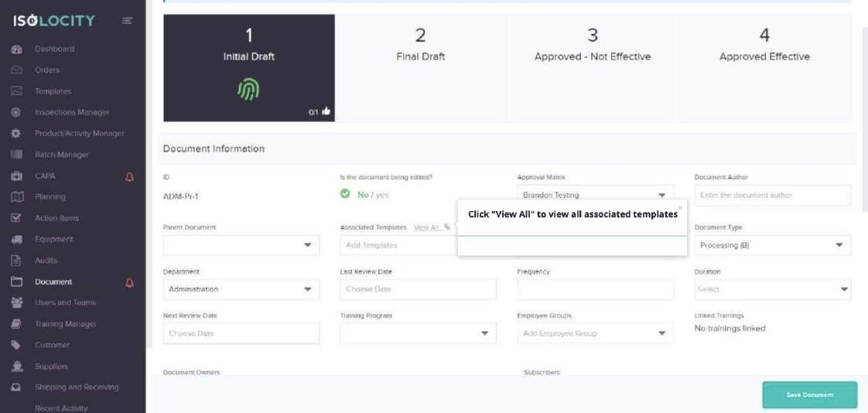Screen dimensions: 868x413
Task: Toggle the green document-edited check icon
Action: [x=345, y=194]
